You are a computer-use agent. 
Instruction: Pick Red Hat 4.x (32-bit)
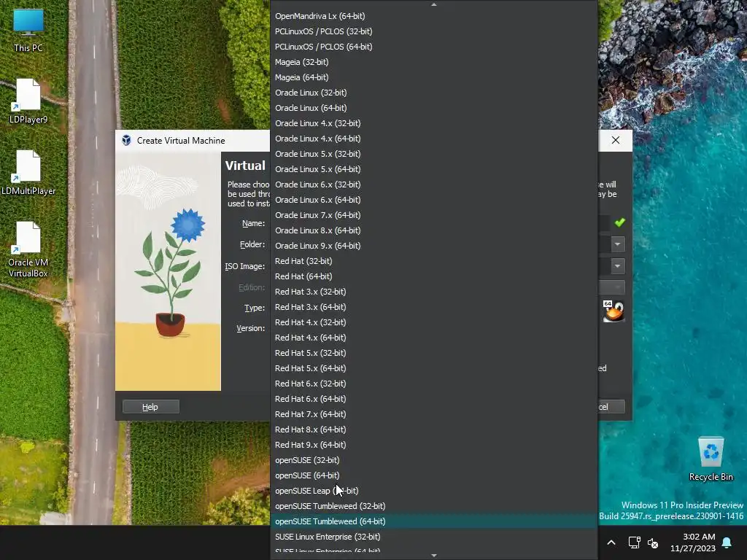[x=433, y=322]
